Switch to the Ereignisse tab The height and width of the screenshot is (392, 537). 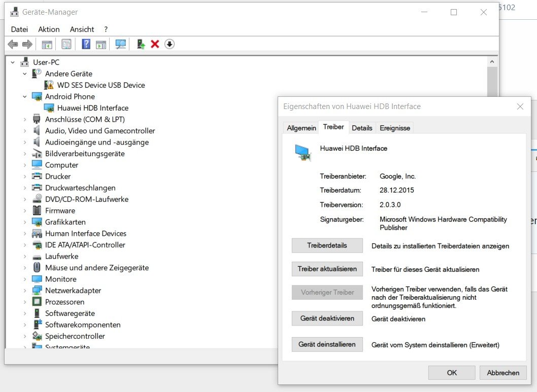(395, 128)
